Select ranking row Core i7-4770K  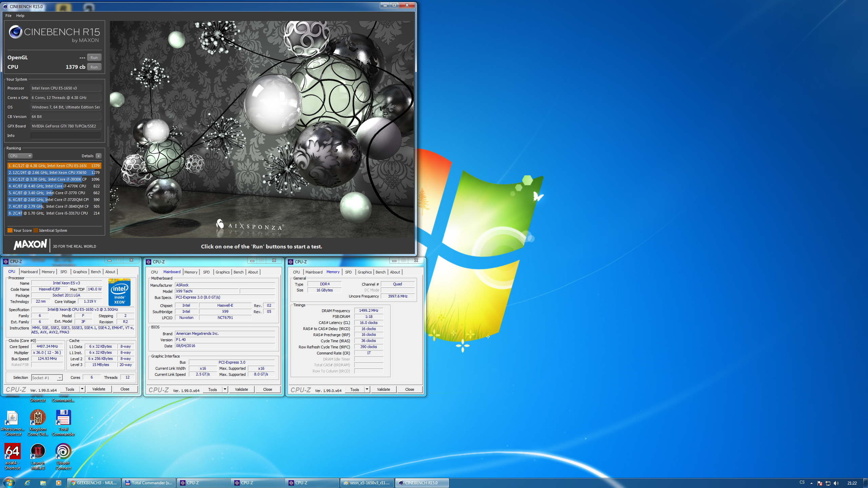pos(54,186)
